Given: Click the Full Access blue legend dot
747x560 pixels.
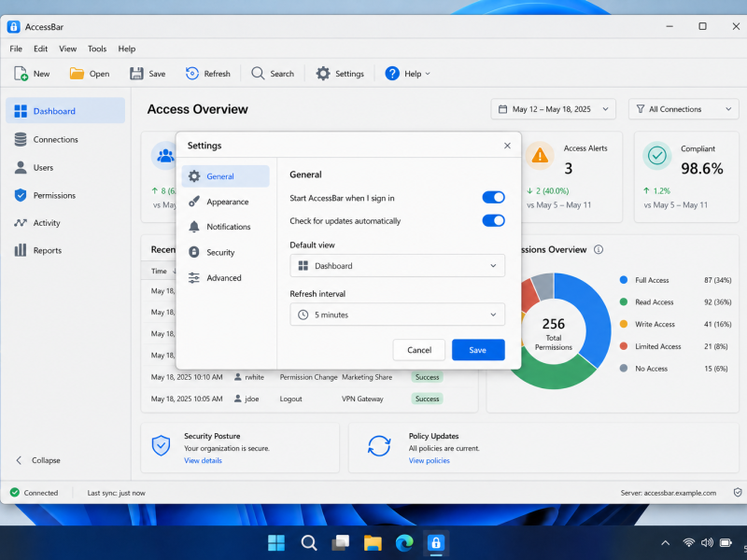Looking at the screenshot, I should click(624, 280).
